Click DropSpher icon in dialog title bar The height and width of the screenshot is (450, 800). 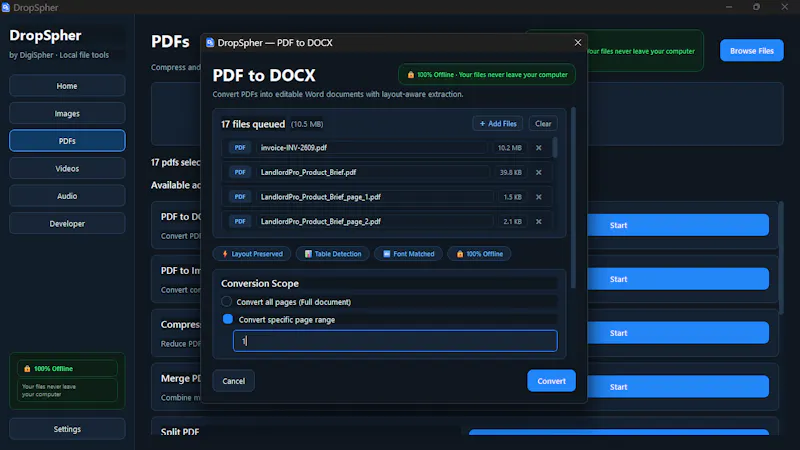(x=210, y=43)
